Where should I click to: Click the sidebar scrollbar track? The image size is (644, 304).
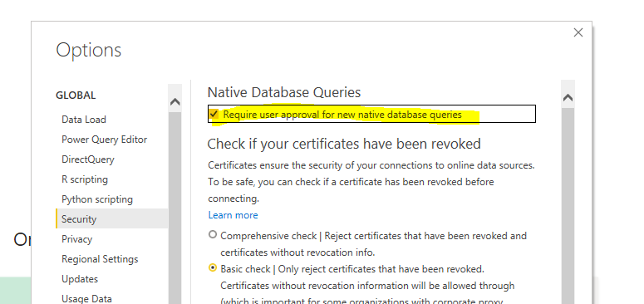pos(175,208)
